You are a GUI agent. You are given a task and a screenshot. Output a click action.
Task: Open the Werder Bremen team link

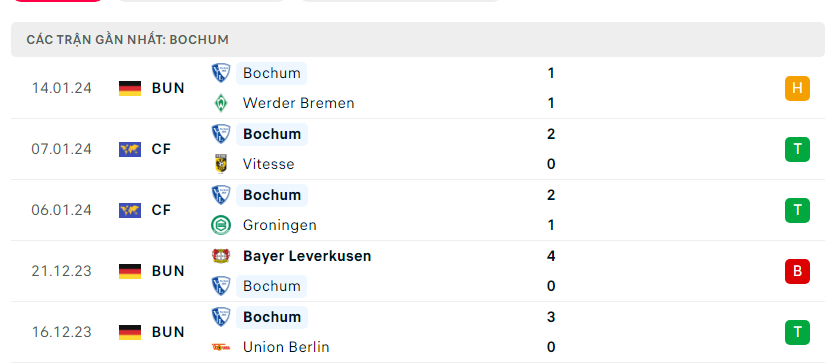[x=298, y=103]
